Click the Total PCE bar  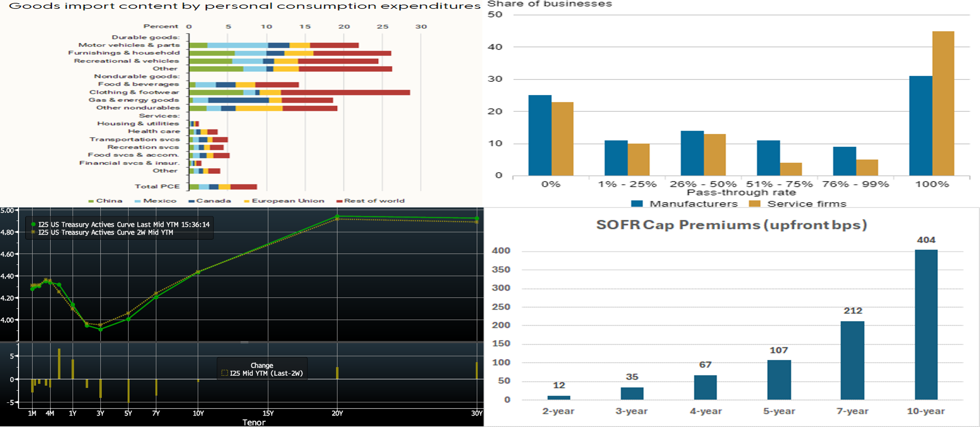click(x=223, y=186)
